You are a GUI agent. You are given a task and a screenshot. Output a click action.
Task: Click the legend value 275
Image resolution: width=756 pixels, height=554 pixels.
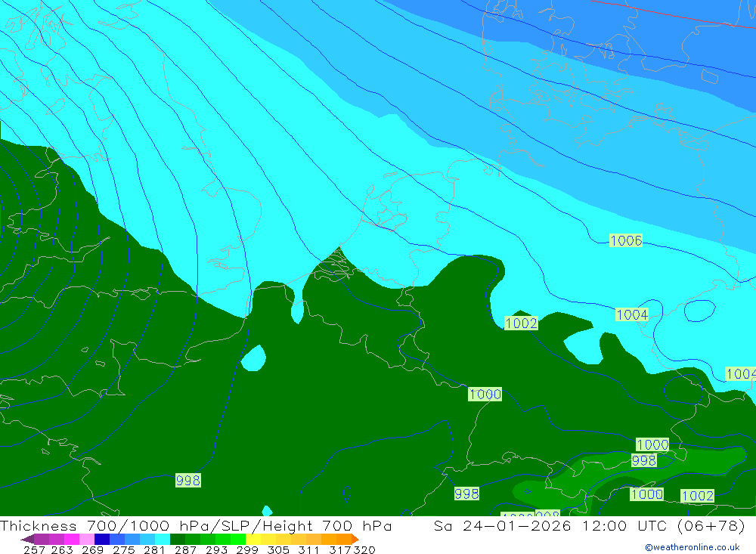click(123, 550)
